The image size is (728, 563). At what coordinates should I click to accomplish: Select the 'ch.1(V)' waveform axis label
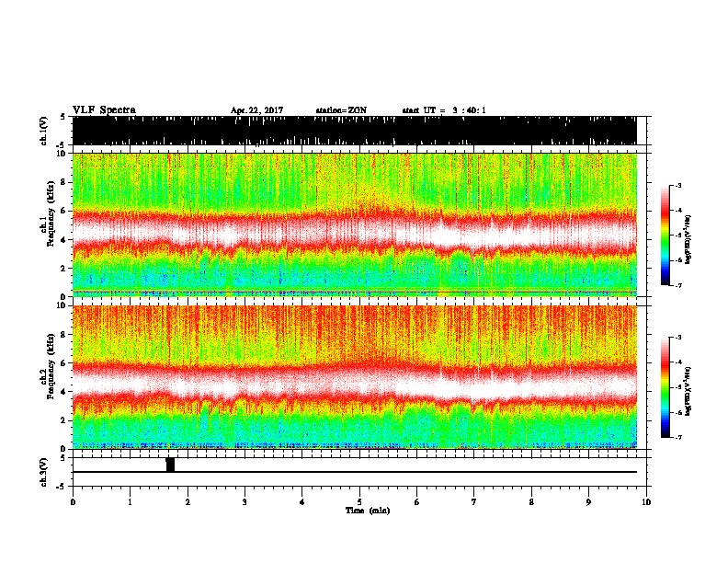(x=43, y=131)
